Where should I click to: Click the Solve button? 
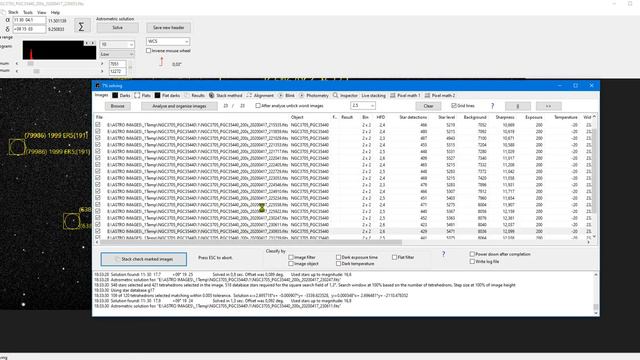pos(118,28)
